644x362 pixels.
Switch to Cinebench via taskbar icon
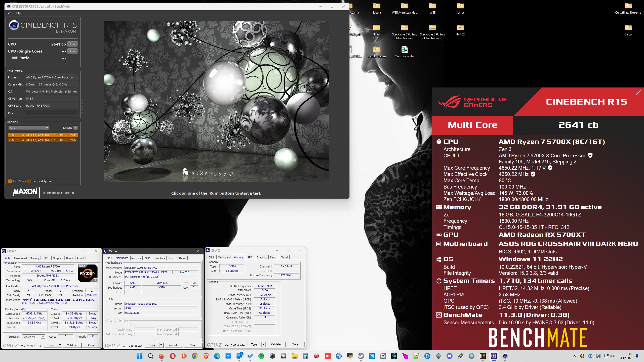point(505,356)
